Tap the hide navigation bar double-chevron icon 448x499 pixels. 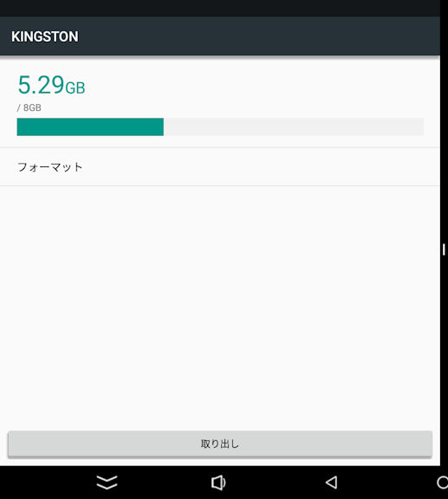[x=107, y=483]
